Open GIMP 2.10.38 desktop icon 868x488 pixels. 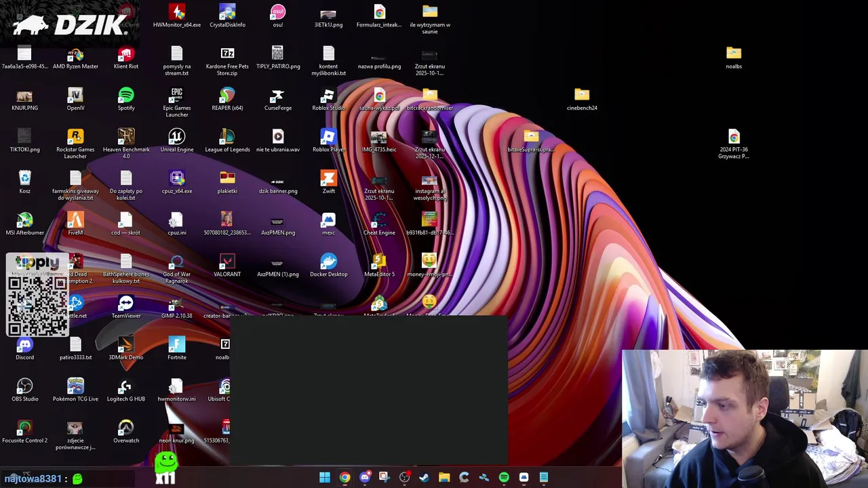coord(177,307)
